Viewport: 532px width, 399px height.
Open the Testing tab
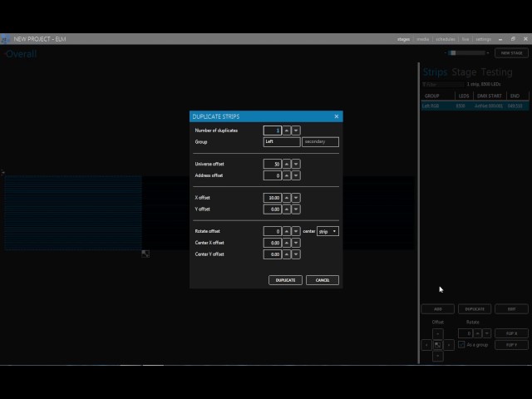[497, 72]
